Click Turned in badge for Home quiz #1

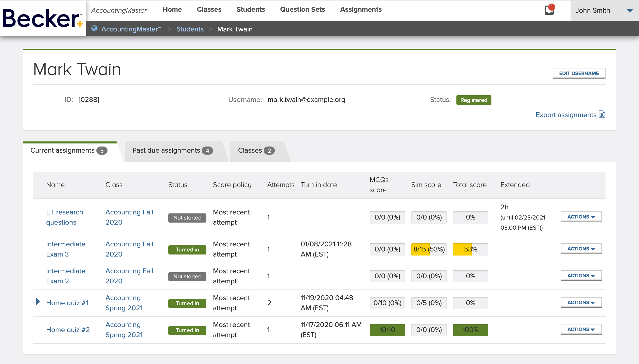(187, 303)
